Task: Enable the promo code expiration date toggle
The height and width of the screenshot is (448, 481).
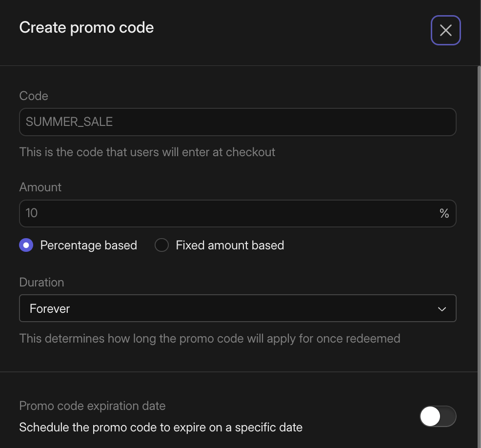Action: tap(438, 416)
